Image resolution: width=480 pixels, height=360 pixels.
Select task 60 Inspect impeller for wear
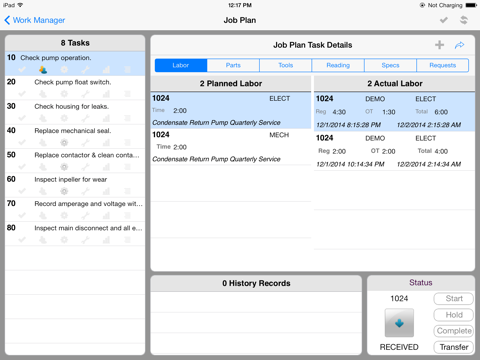point(75,185)
